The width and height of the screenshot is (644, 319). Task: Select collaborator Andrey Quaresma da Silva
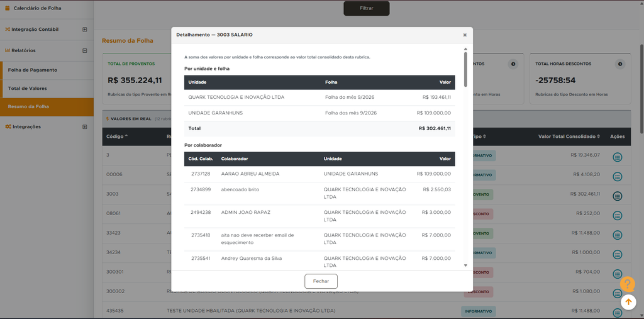click(252, 259)
